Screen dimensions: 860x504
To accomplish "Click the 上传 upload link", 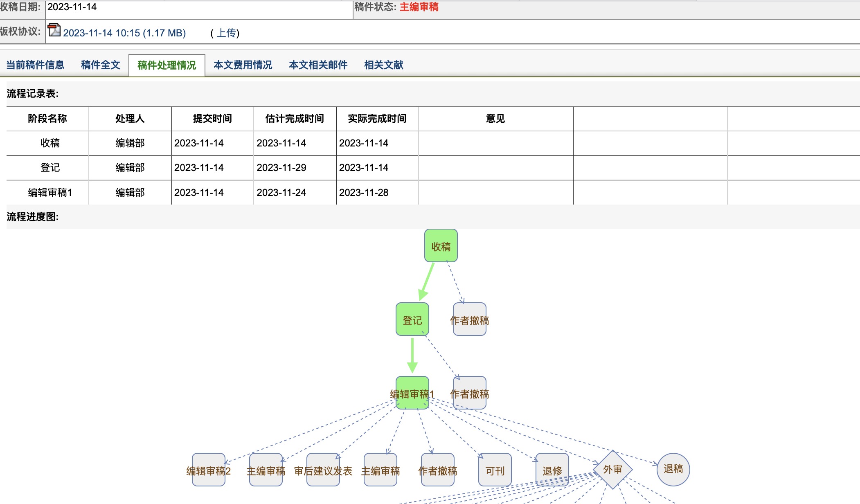I will pyautogui.click(x=226, y=33).
